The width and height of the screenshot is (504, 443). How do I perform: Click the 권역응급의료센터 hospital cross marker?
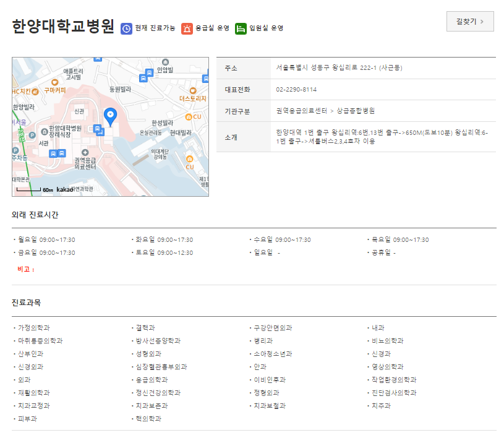pyautogui.click(x=85, y=152)
